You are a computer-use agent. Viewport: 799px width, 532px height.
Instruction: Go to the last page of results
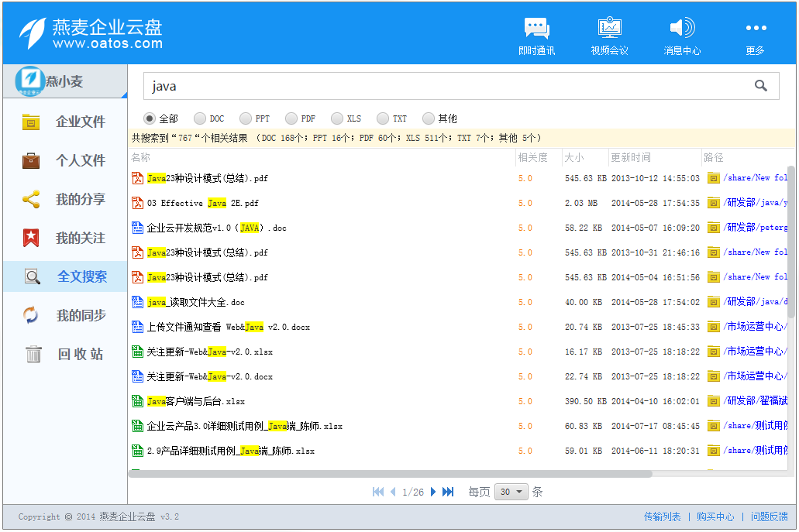(x=448, y=492)
